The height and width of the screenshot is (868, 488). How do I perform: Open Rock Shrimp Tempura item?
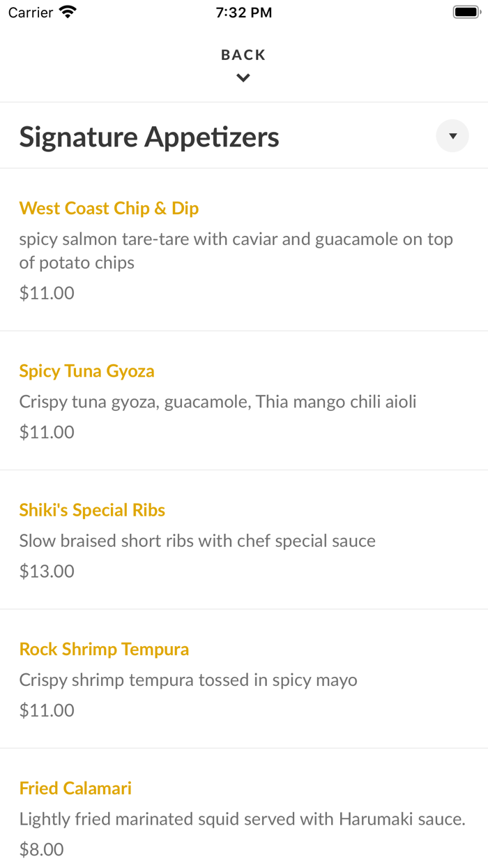pos(104,650)
